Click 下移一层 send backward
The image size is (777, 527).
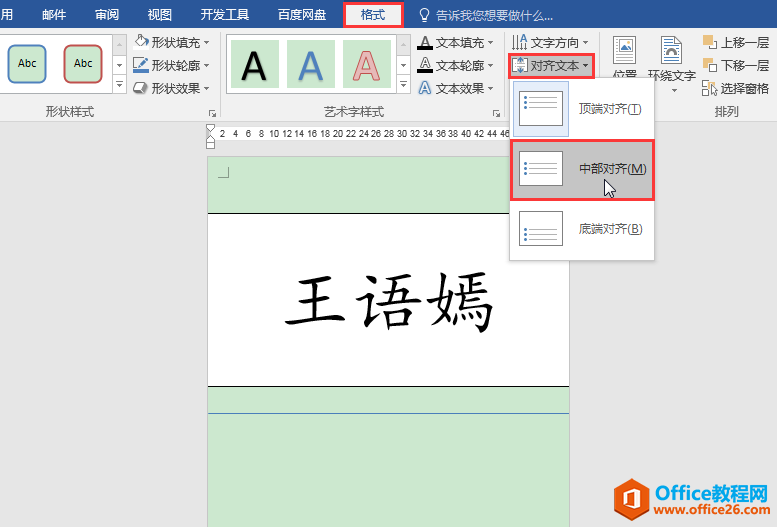(x=735, y=65)
